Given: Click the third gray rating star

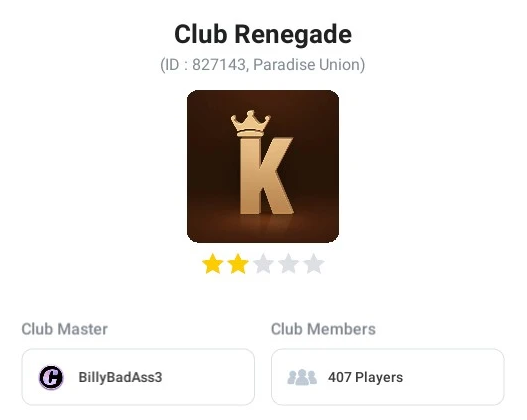Looking at the screenshot, I should pos(263,264).
